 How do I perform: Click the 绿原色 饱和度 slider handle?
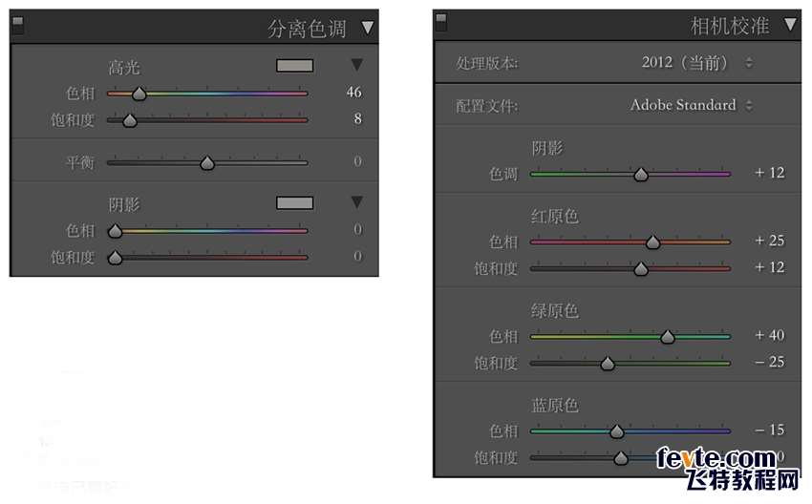(608, 364)
